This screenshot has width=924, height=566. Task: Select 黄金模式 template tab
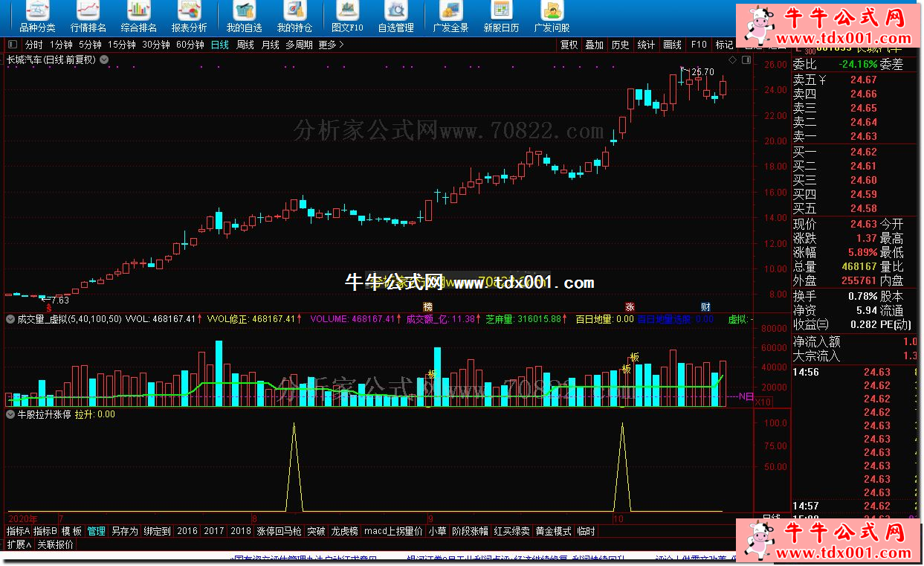(x=553, y=531)
